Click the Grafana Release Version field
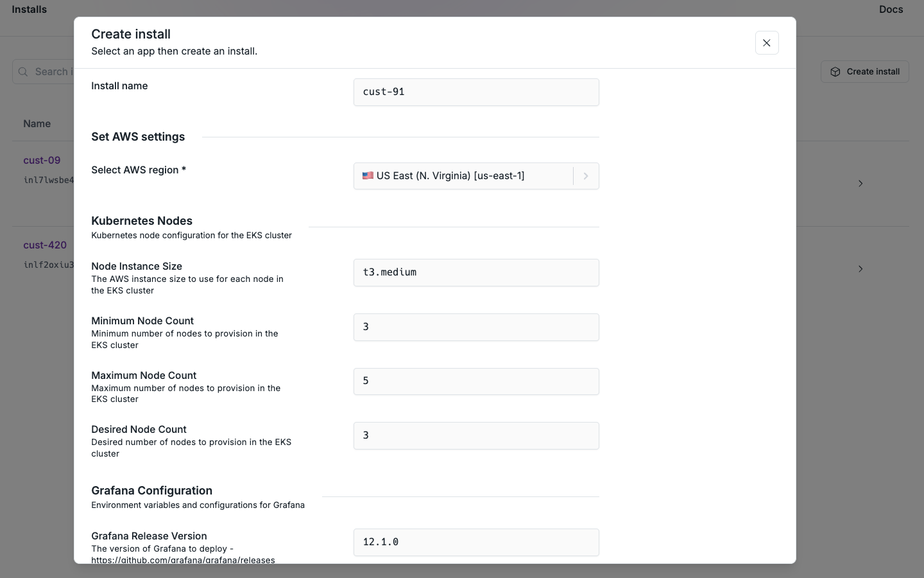The width and height of the screenshot is (924, 578). click(475, 542)
